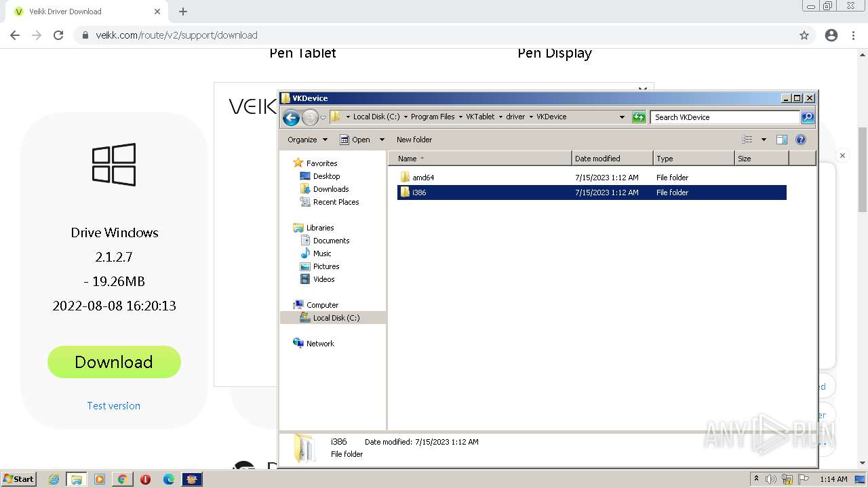
Task: Change view using the views icon
Action: pyautogui.click(x=747, y=140)
